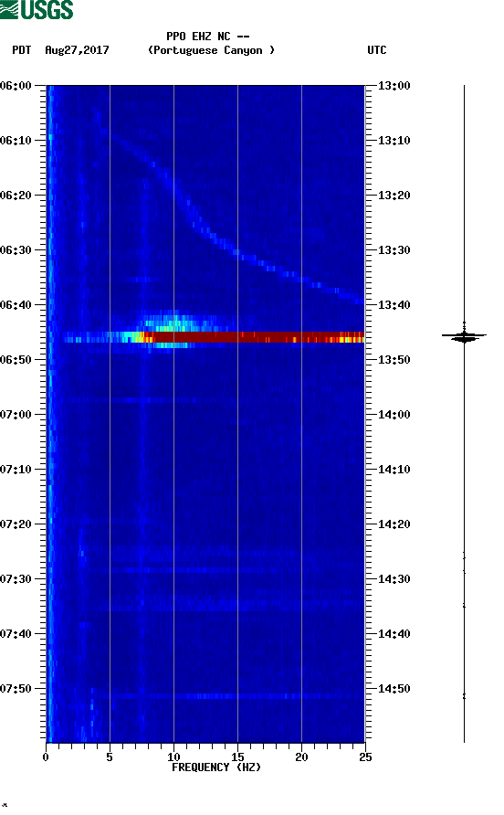The height and width of the screenshot is (815, 504).
Task: Click the 14:00 UTC time label
Action: pos(394,415)
